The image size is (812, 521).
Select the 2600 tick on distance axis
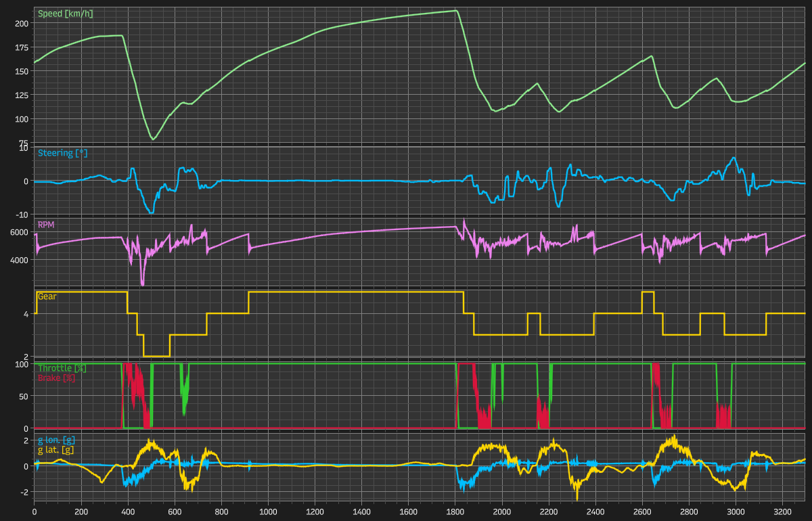coord(643,512)
